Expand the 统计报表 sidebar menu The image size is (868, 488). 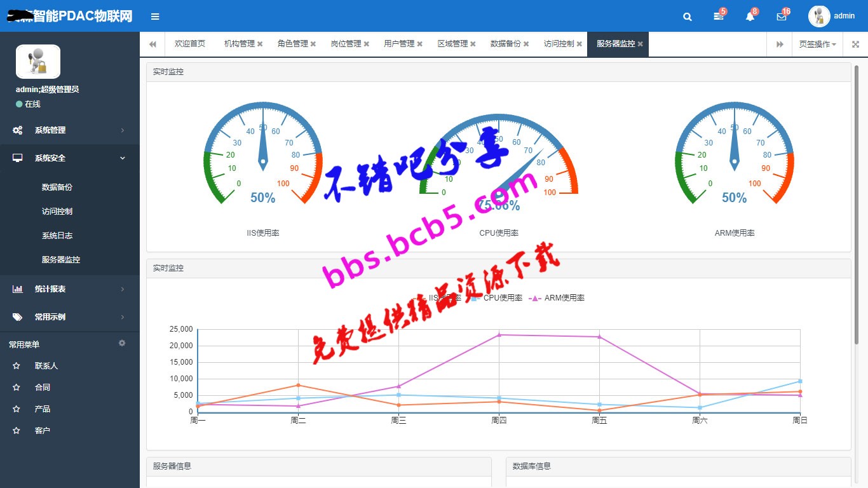pyautogui.click(x=70, y=289)
